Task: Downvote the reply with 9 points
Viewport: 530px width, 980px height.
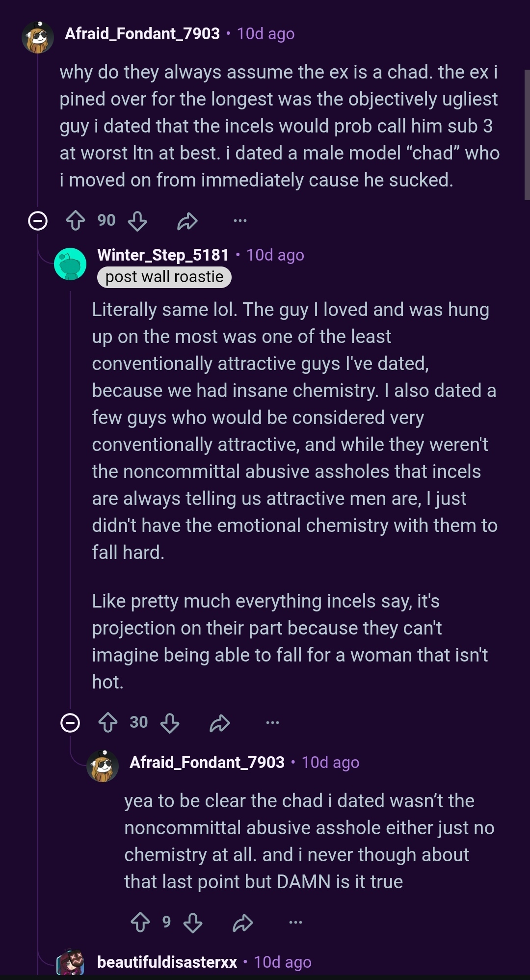Action: pos(193,923)
